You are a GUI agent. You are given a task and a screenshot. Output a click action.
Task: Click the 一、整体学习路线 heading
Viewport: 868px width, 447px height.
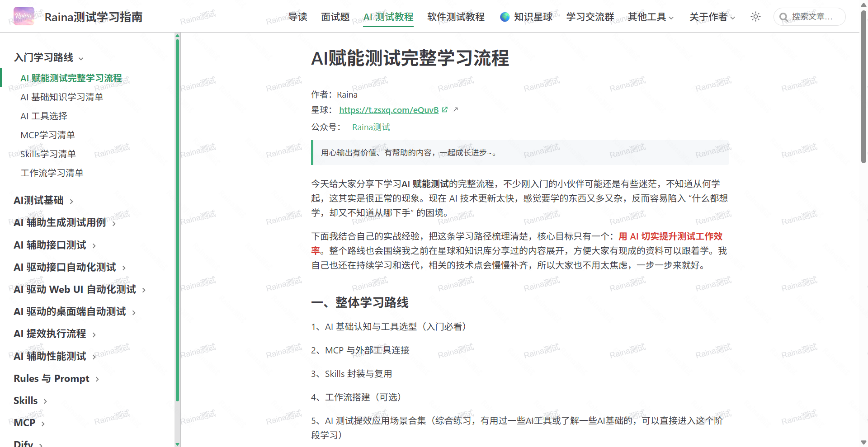coord(360,302)
